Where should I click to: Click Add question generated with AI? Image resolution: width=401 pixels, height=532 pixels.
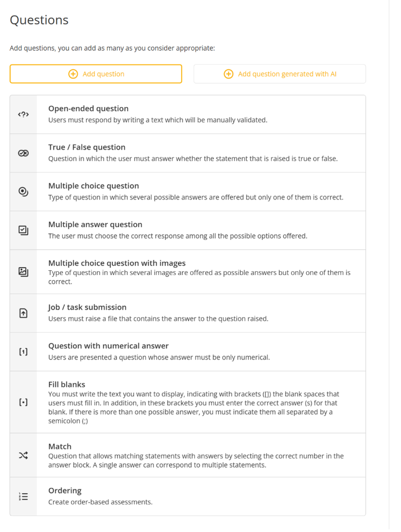[x=280, y=74]
